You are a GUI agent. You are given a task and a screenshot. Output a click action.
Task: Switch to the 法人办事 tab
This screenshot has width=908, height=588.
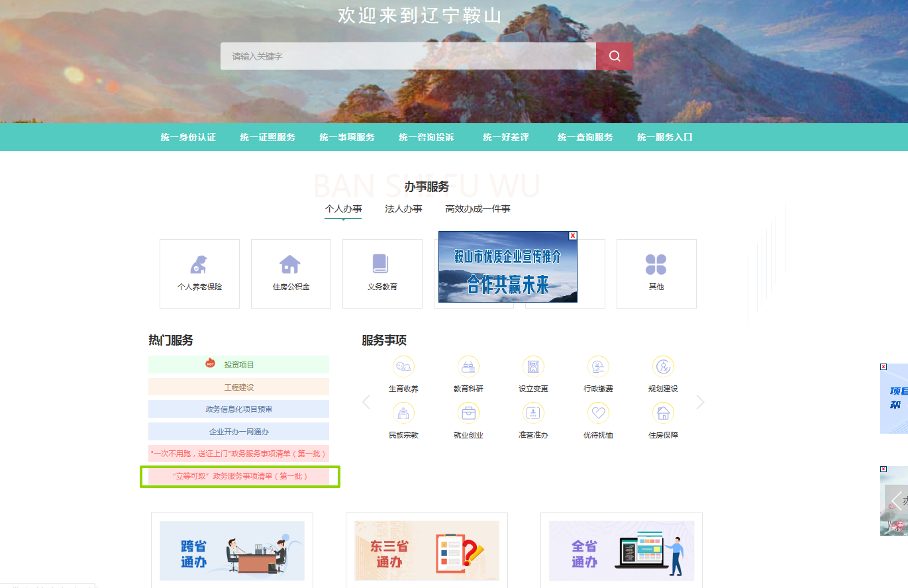coord(403,209)
